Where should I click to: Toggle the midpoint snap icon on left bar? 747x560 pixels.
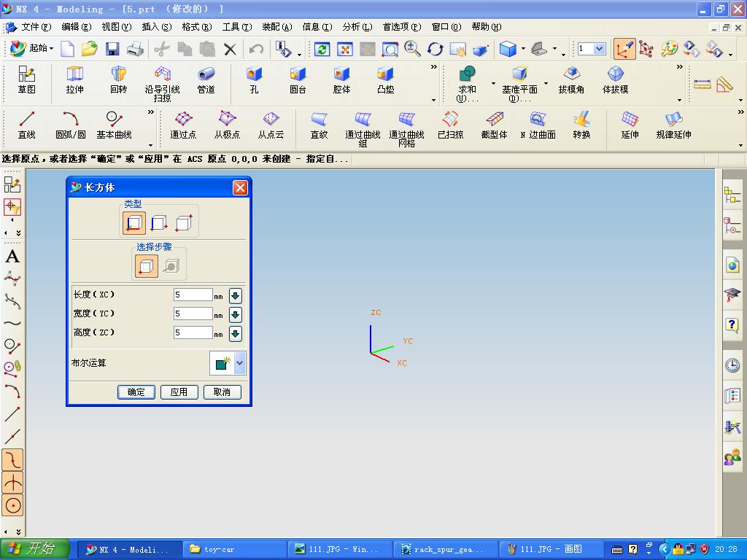click(12, 435)
